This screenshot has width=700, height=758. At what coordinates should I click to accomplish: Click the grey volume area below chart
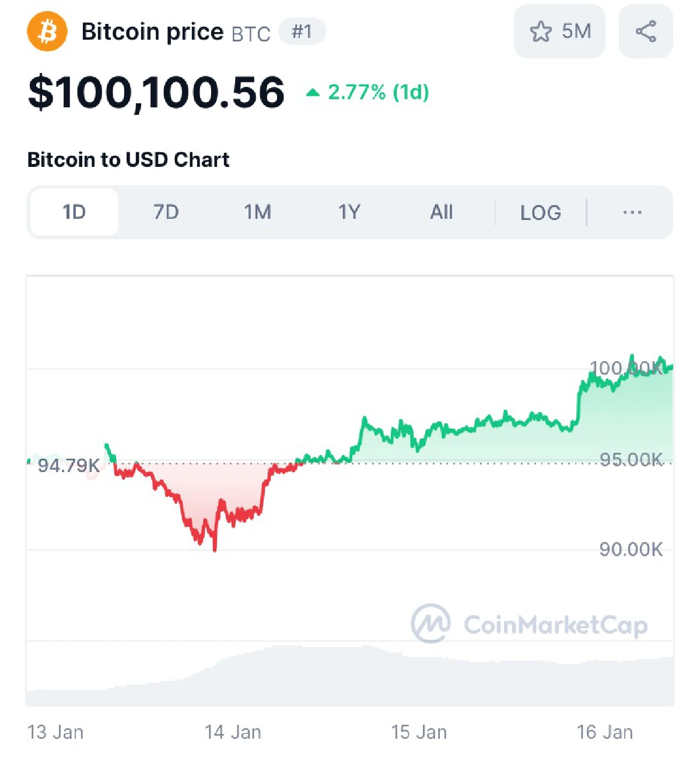pos(350,677)
